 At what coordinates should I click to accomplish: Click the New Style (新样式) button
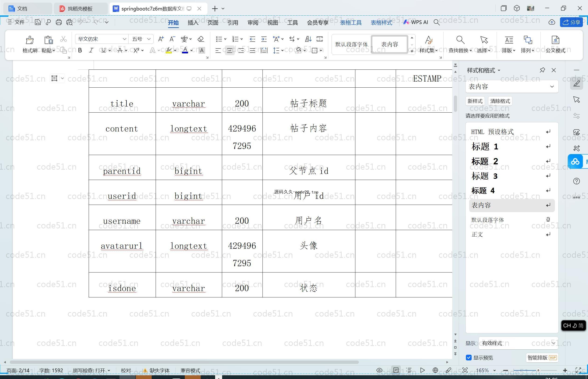(475, 101)
